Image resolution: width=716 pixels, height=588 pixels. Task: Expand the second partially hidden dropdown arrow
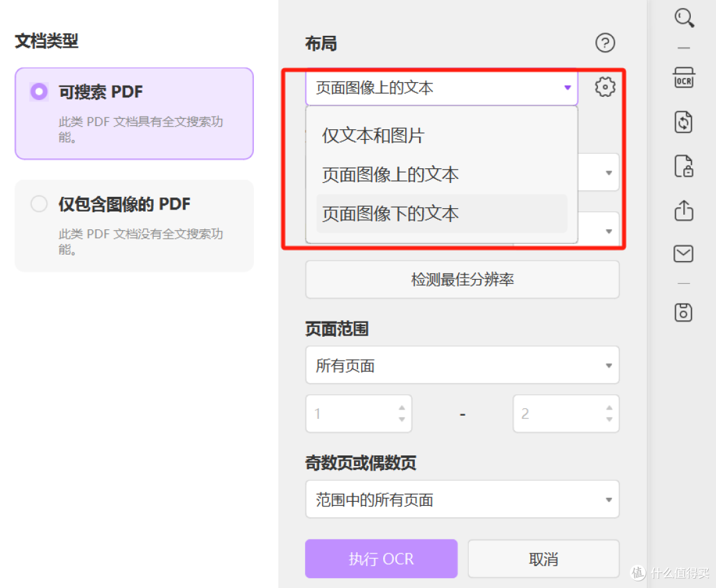click(608, 231)
